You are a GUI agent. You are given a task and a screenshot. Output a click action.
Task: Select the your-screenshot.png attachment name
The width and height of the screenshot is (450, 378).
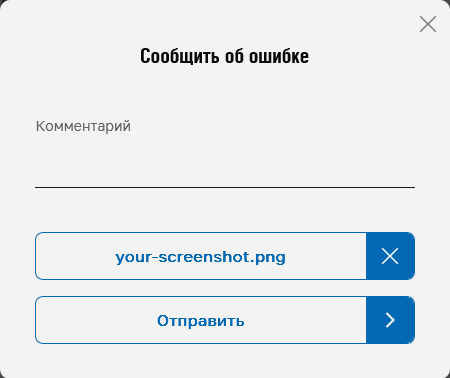(x=201, y=257)
